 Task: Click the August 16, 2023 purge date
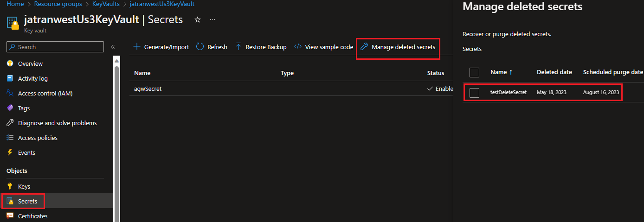point(601,92)
